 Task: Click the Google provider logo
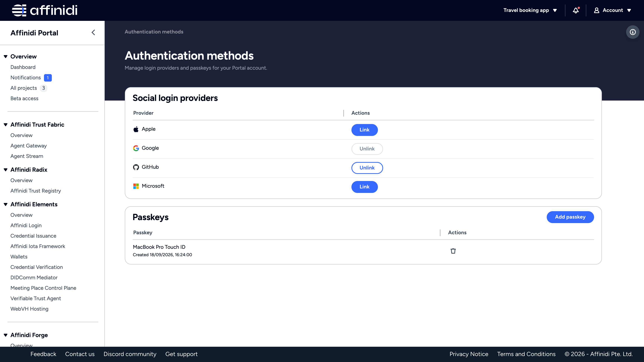(136, 148)
